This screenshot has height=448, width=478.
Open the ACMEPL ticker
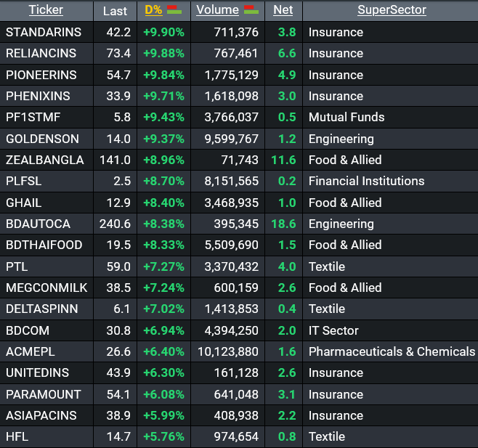[x=31, y=351]
